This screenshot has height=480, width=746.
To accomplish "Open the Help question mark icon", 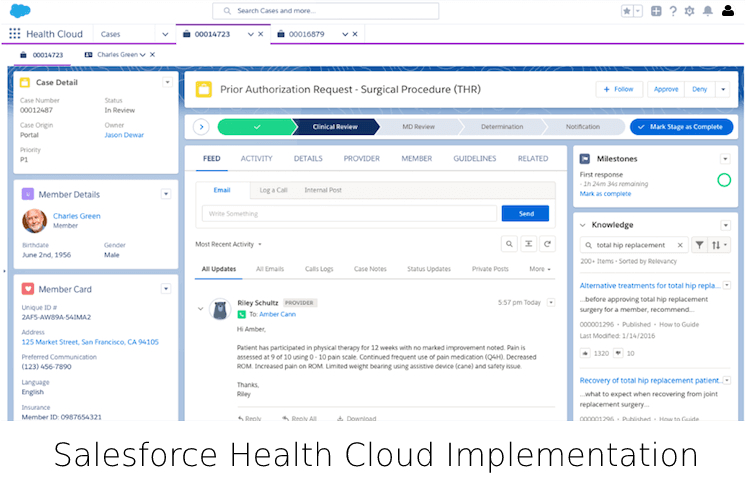I will [673, 11].
